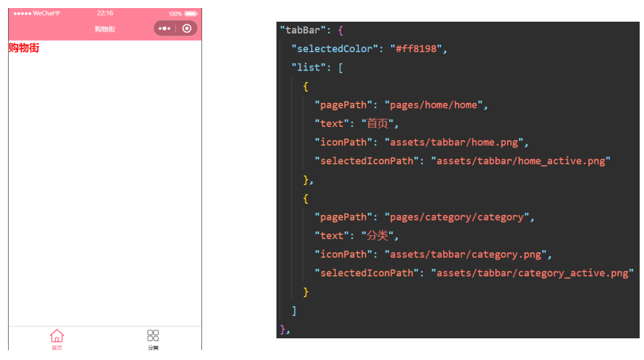Click "assets/tabbar/category.png" icon path value
The width and height of the screenshot is (644, 360).
coord(465,255)
